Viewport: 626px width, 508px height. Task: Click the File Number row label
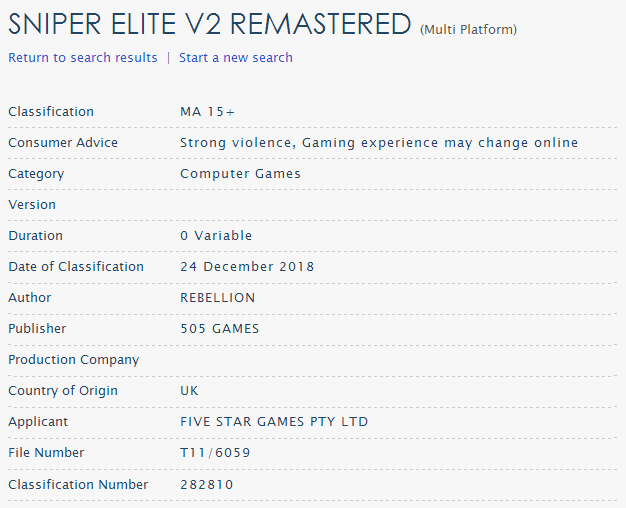coord(46,453)
